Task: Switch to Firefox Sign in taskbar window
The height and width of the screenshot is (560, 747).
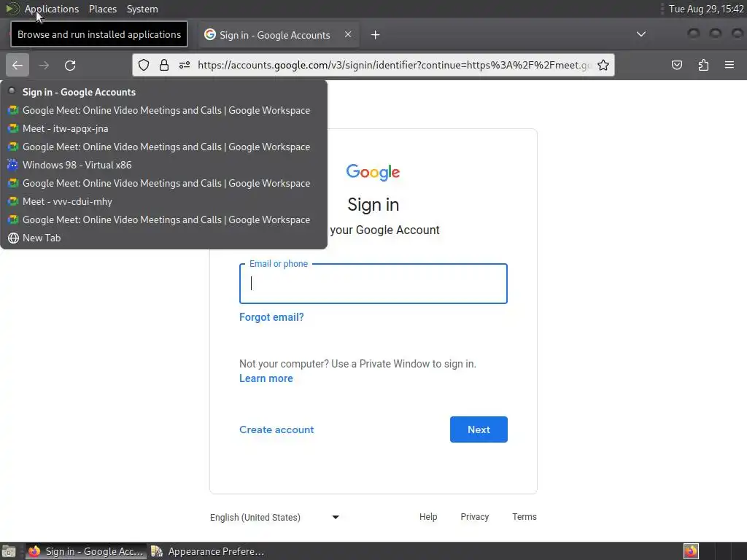Action: pyautogui.click(x=86, y=551)
